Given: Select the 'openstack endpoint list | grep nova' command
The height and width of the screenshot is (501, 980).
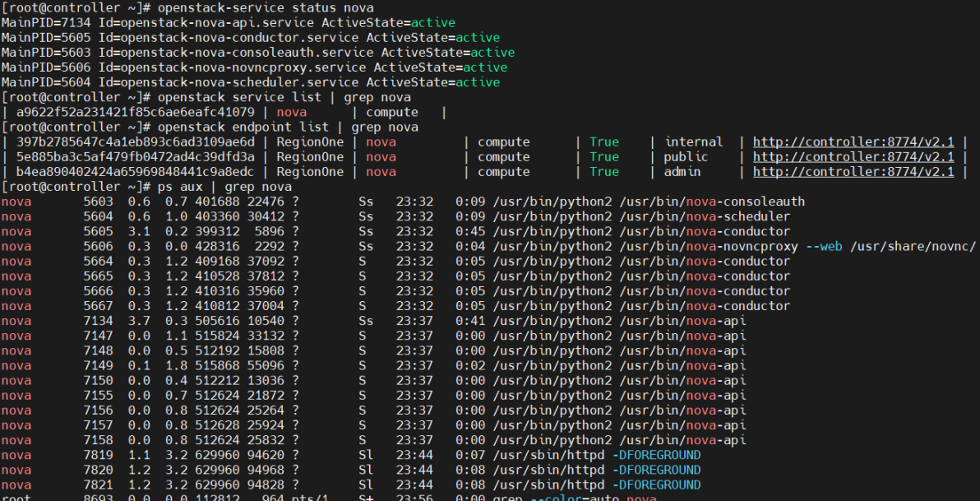Looking at the screenshot, I should (288, 128).
